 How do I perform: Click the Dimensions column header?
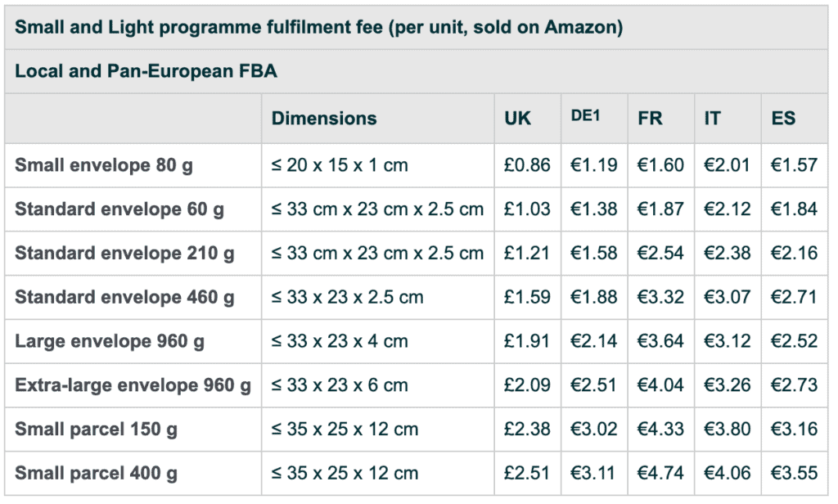click(x=324, y=118)
